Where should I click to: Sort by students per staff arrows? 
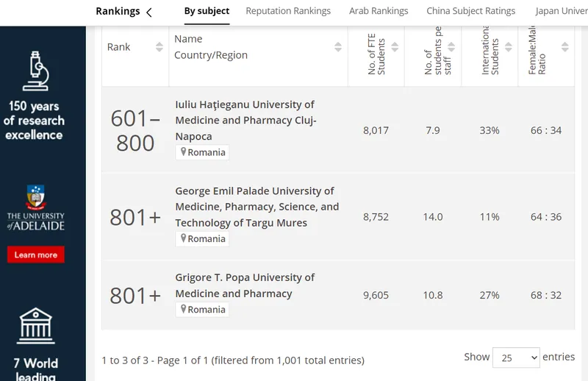(451, 47)
